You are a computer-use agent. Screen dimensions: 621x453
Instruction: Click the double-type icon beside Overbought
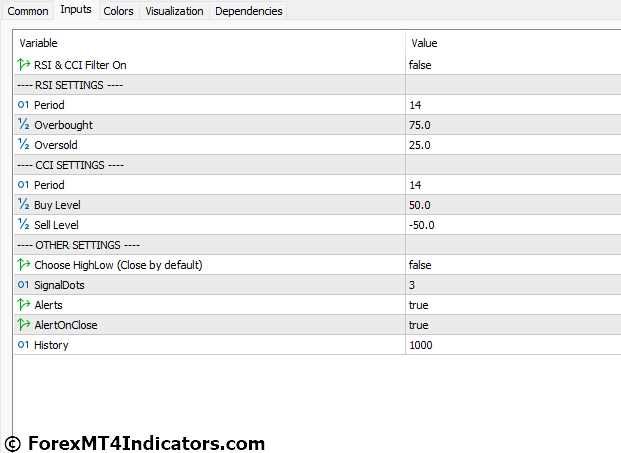[23, 125]
